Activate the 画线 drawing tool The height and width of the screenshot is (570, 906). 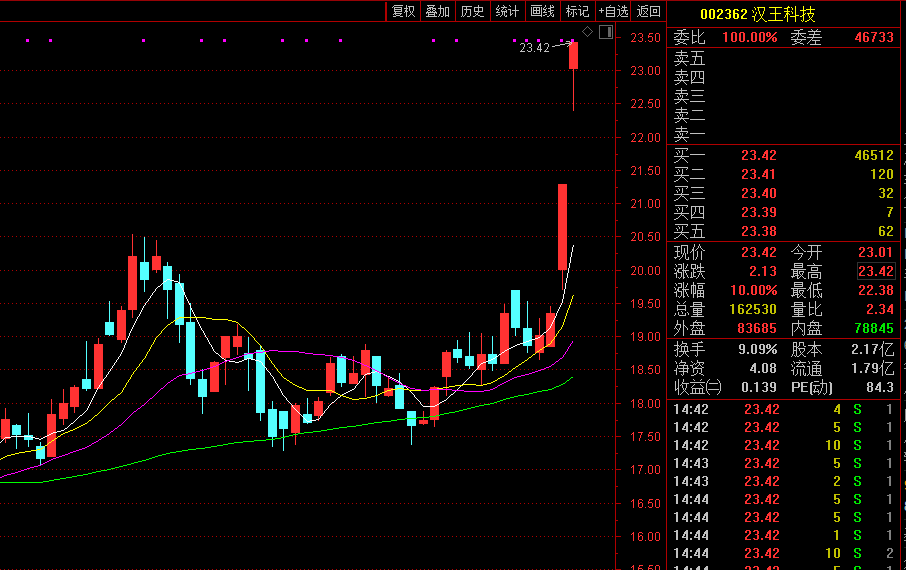pyautogui.click(x=542, y=11)
